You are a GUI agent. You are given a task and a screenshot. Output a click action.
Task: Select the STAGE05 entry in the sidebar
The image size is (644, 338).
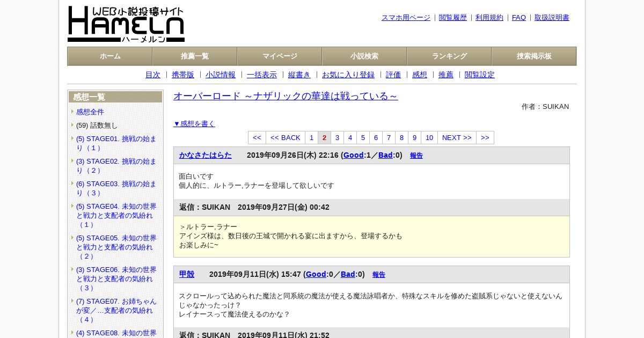(116, 247)
